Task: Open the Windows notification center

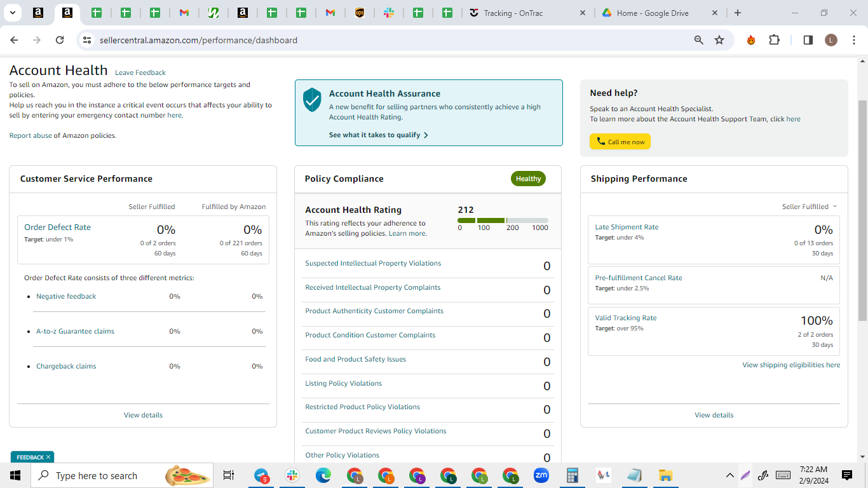Action: tap(847, 475)
